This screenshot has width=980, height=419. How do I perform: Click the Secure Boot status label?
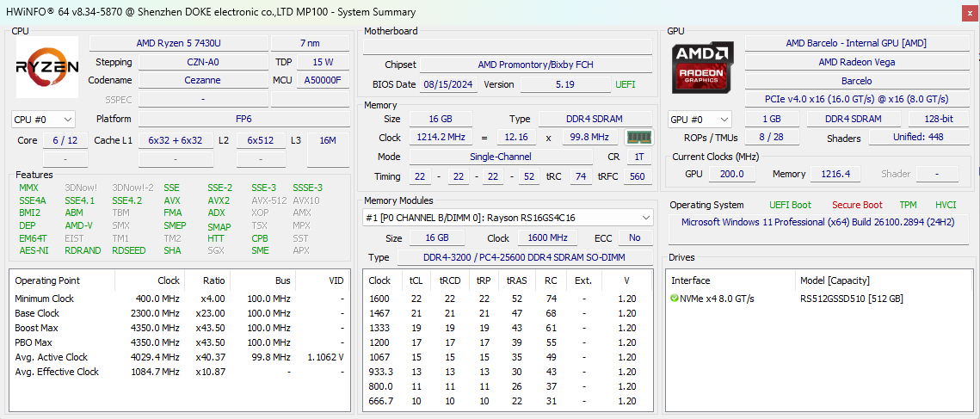tap(856, 205)
